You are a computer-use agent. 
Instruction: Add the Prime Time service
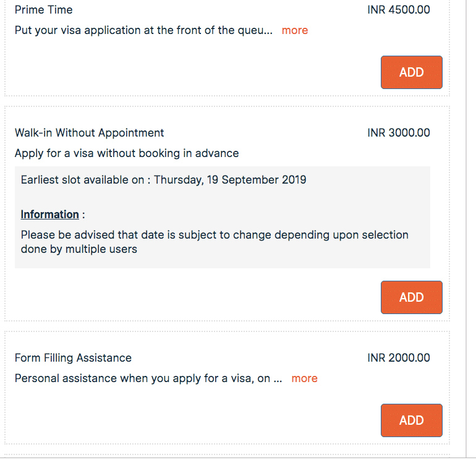coord(411,72)
